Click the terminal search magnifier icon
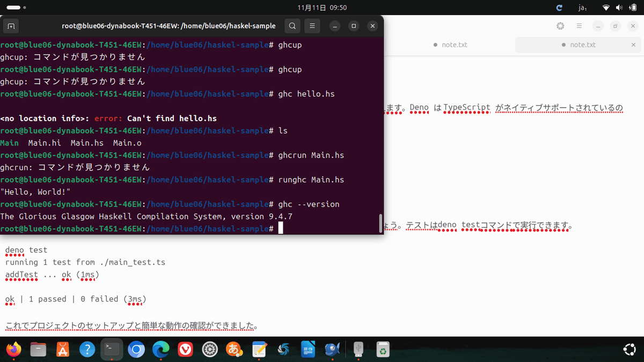This screenshot has width=644, height=362. tap(292, 26)
